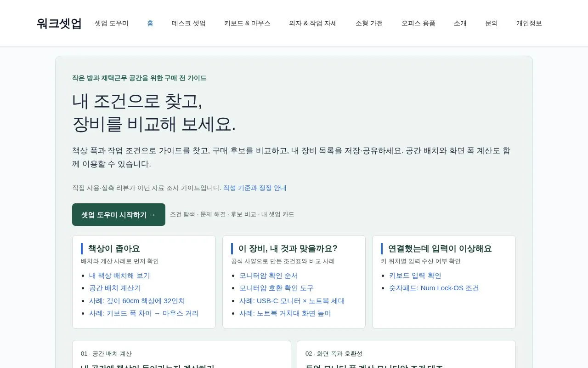588x368 pixels.
Task: Open 사례: 키보드 폭 차이 → 마우스 거리
Action: [x=144, y=313]
